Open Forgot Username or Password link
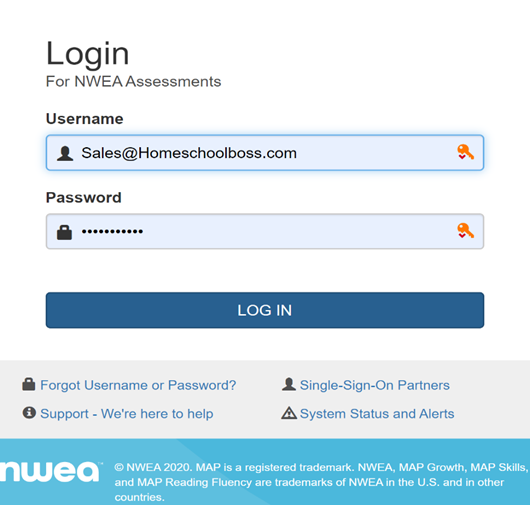The height and width of the screenshot is (505, 530). tap(138, 385)
